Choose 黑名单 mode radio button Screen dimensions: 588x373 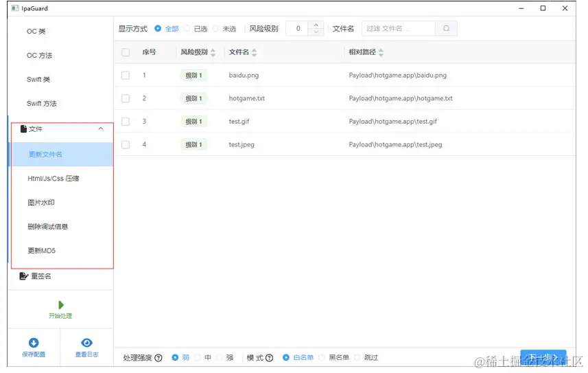point(321,358)
